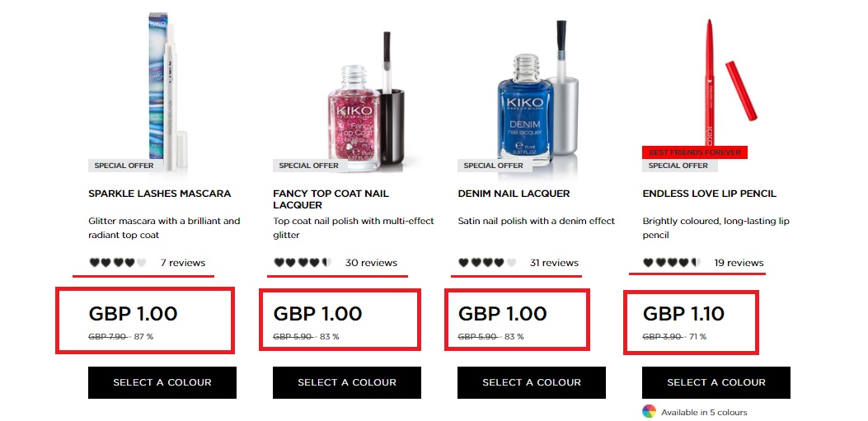
Task: Open the red Endless Love Lip Pencil image
Action: 730,83
